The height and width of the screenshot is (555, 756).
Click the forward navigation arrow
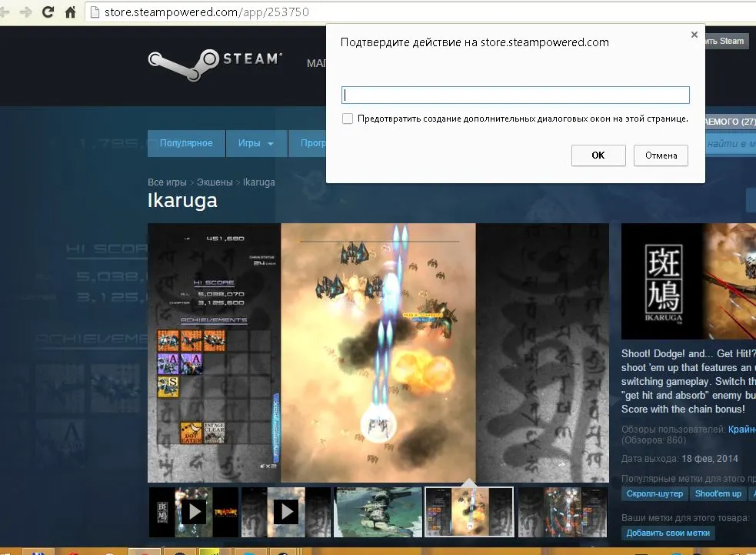click(26, 12)
